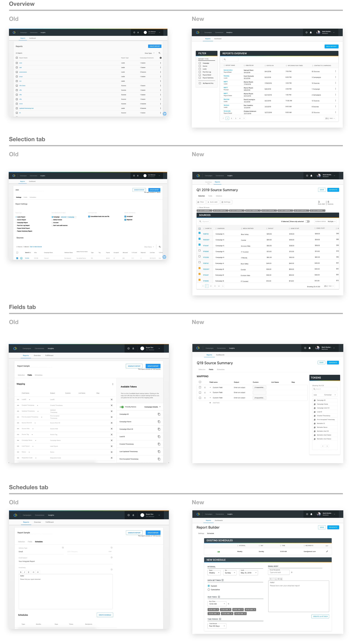Open View Campaign dropdown in Tokens panel
The image size is (352, 644).
pyautogui.click(x=325, y=395)
